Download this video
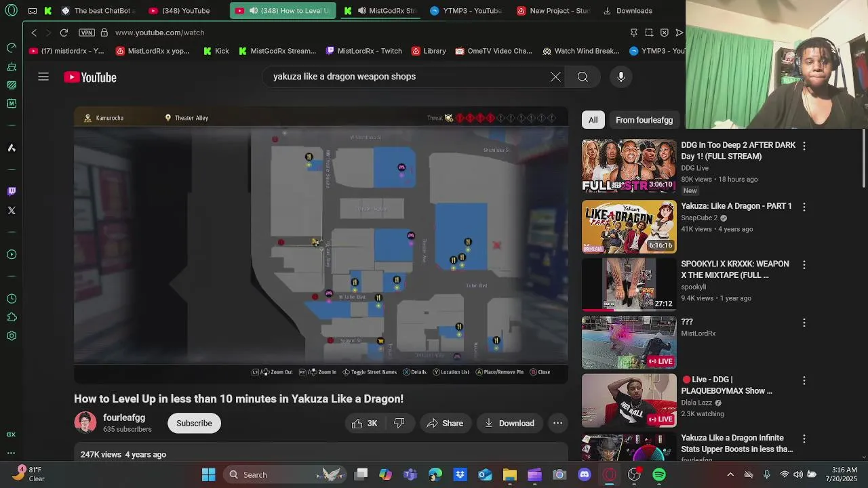This screenshot has width=868, height=488. coord(509,423)
